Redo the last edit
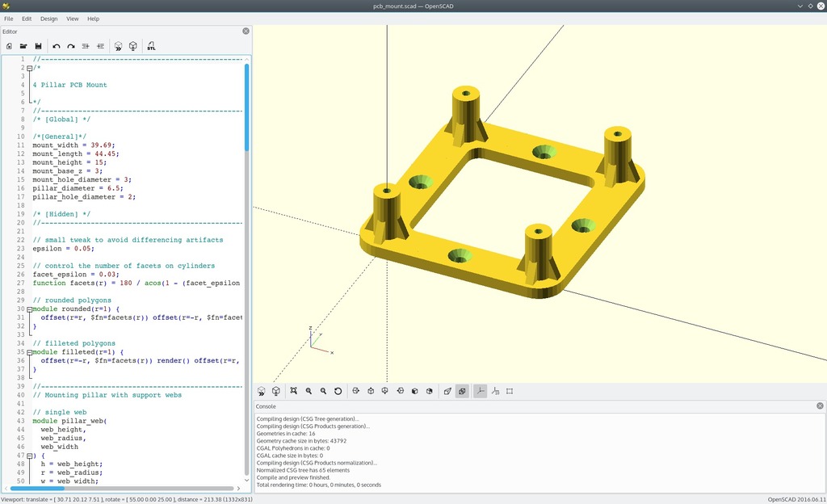Image resolution: width=827 pixels, height=504 pixels. [x=71, y=46]
